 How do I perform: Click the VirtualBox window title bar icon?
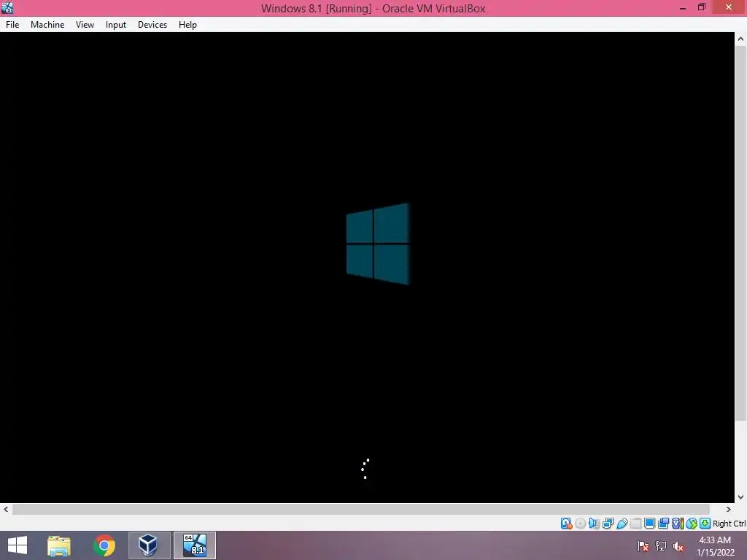[7, 7]
